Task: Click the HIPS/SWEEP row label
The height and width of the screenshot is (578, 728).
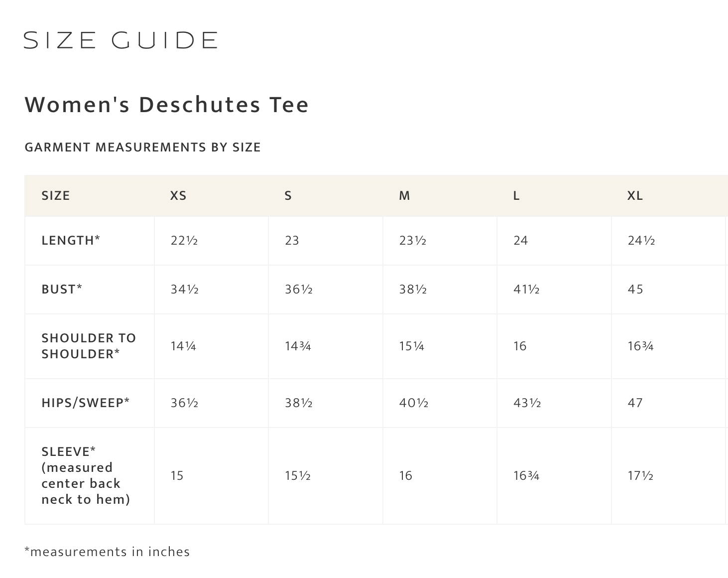Action: click(x=86, y=403)
